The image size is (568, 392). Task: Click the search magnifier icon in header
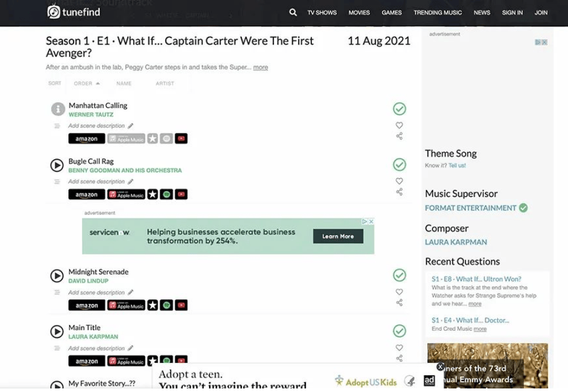point(293,12)
